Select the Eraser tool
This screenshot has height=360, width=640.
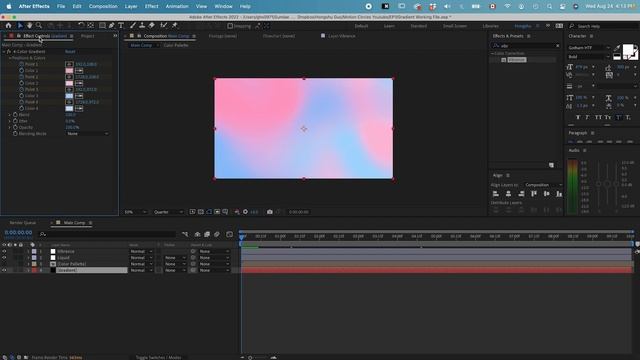pos(151,25)
